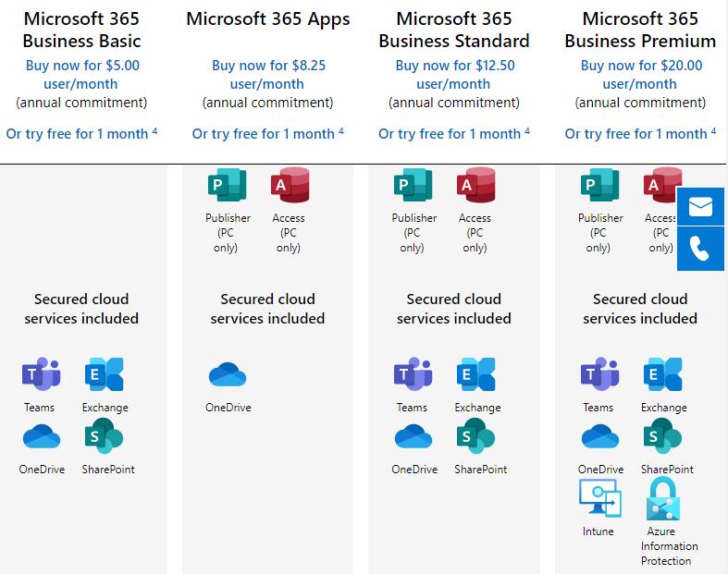Buy Business Basic for $5.00 user/month

click(x=82, y=74)
